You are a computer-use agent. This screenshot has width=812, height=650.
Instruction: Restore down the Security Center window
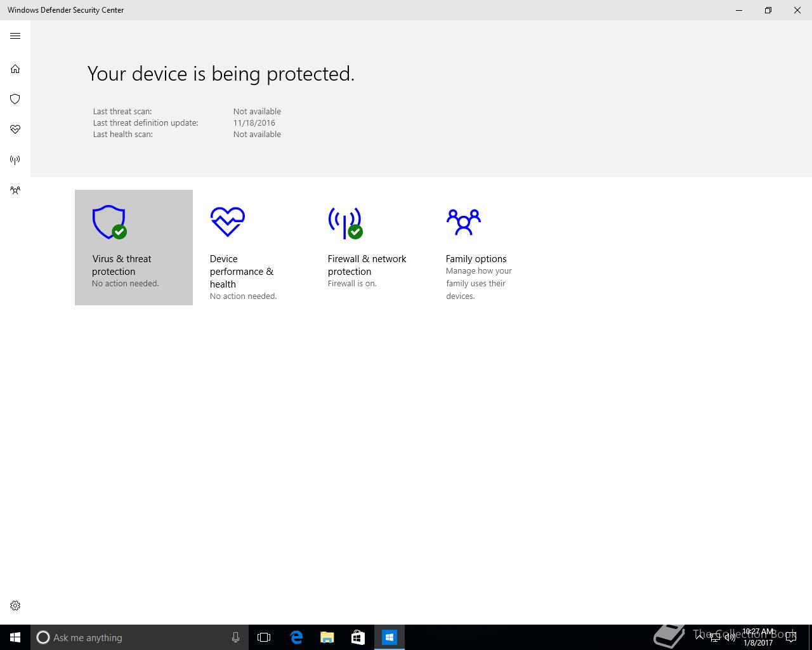click(768, 10)
